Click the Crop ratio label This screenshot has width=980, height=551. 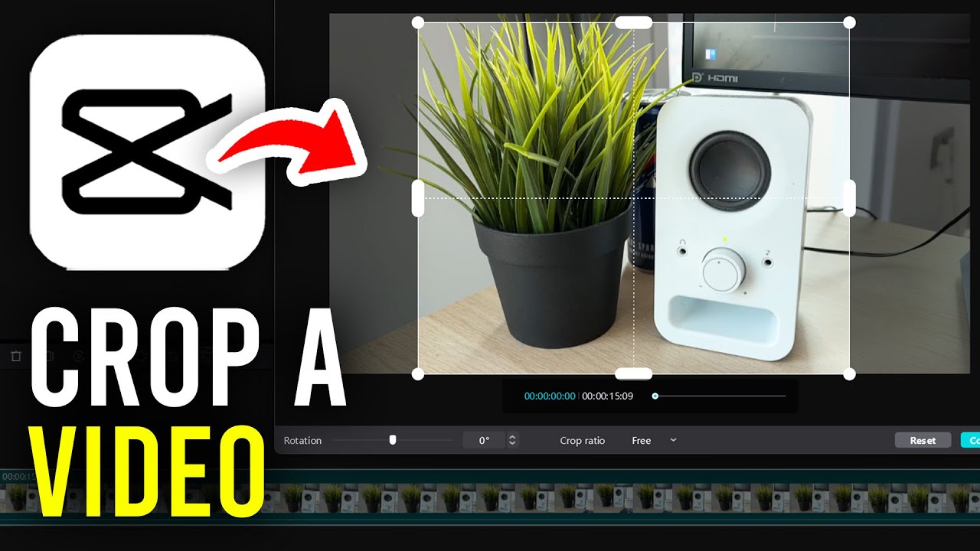click(x=582, y=440)
